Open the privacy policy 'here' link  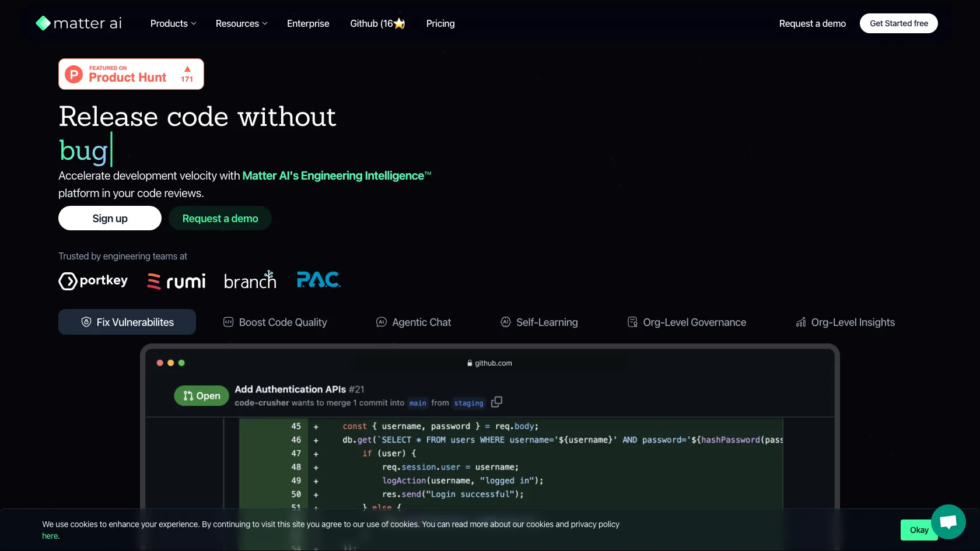pos(50,536)
